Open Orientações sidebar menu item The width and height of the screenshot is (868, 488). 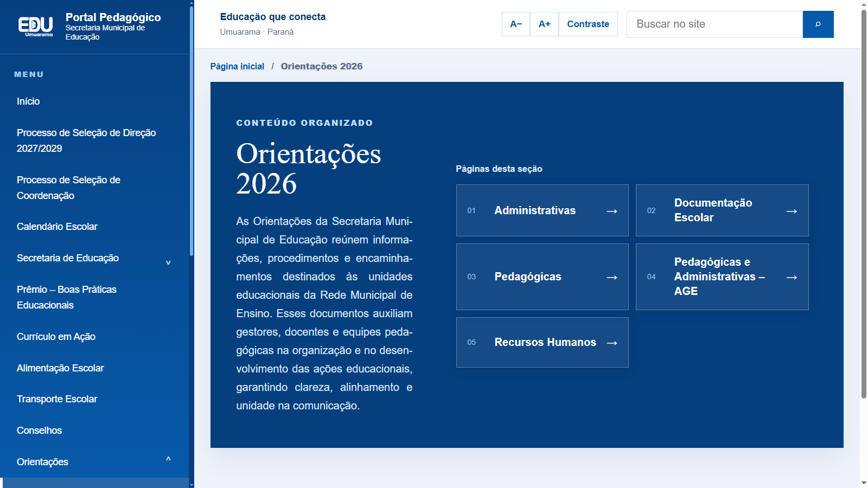(x=42, y=462)
